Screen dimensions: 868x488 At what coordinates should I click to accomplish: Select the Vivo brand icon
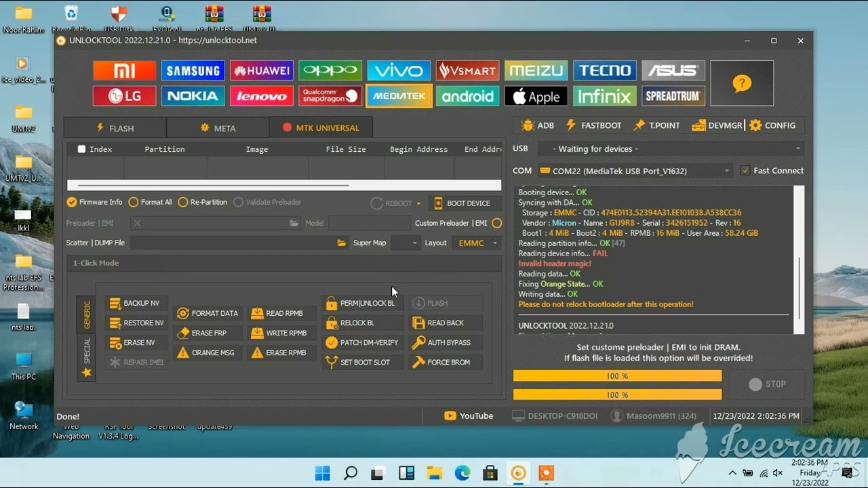(x=399, y=70)
